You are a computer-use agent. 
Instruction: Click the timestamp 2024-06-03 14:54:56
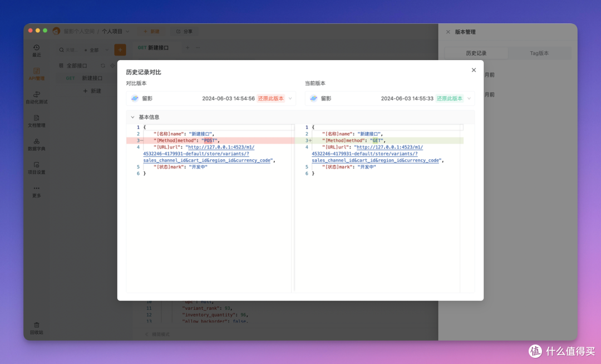point(229,99)
